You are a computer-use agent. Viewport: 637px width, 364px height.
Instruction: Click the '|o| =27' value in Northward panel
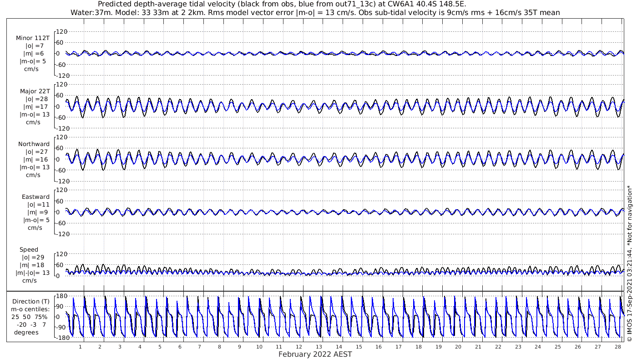36,152
